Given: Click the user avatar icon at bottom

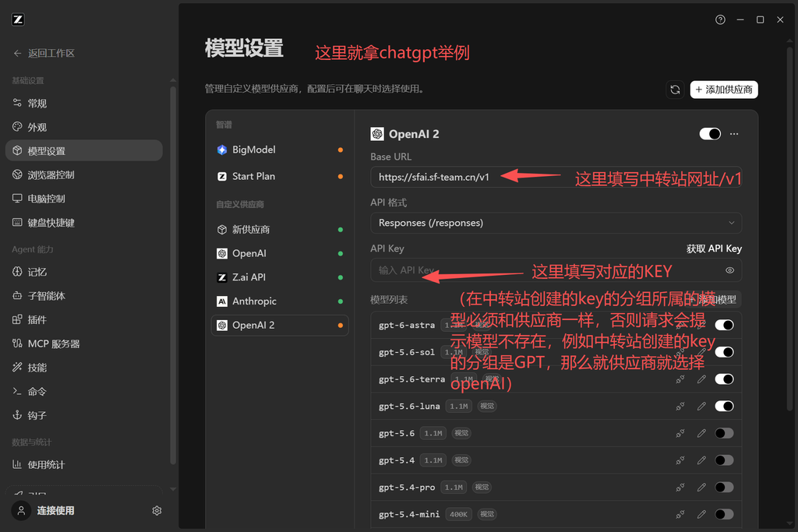Looking at the screenshot, I should [x=21, y=511].
